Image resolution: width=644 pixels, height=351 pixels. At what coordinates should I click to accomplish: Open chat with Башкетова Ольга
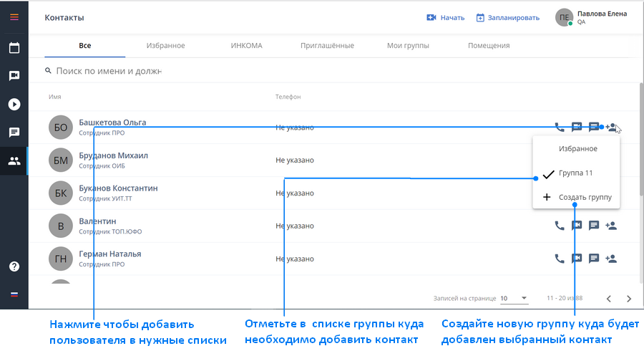coord(594,127)
